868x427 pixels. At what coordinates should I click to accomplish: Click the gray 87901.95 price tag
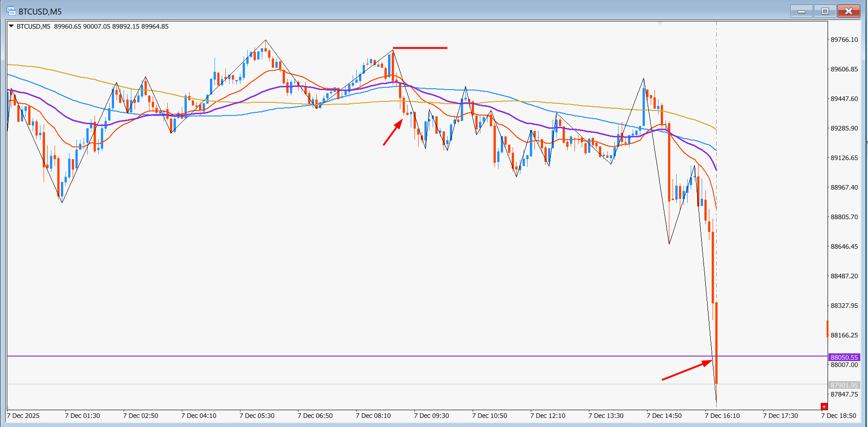point(844,385)
